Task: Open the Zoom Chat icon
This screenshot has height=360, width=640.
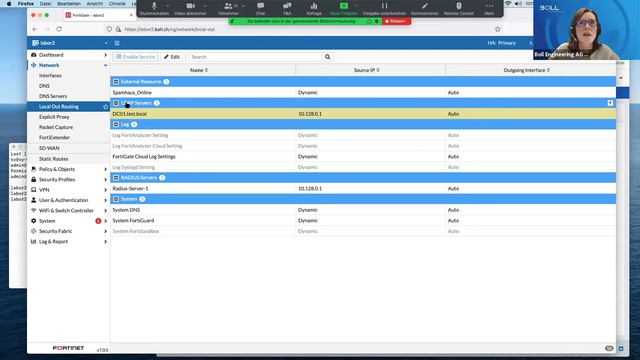Action: coord(260,6)
